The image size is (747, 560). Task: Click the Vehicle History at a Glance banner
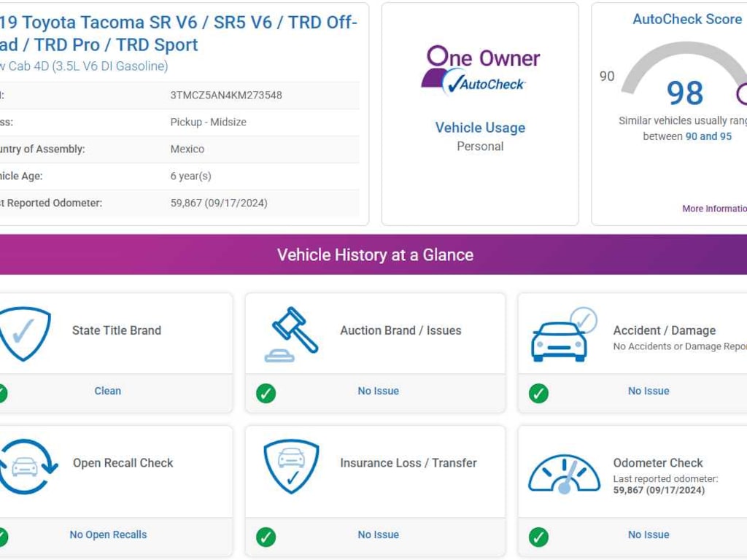[373, 254]
